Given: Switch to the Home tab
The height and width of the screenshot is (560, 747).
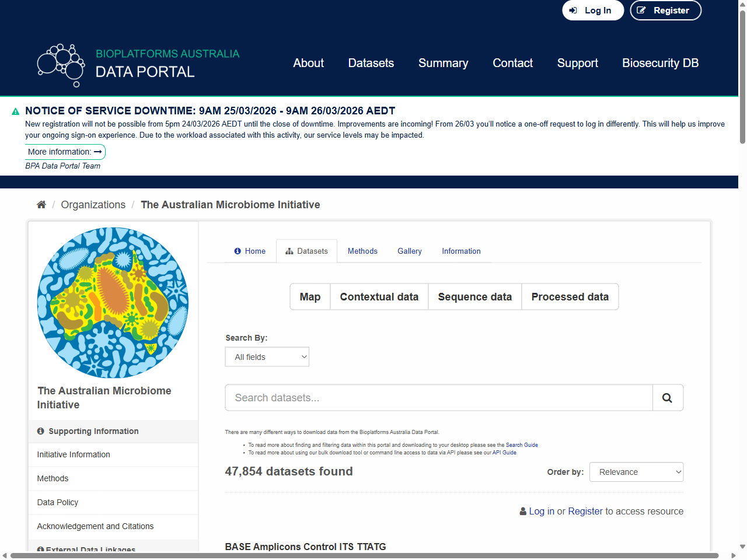Looking at the screenshot, I should pyautogui.click(x=250, y=251).
